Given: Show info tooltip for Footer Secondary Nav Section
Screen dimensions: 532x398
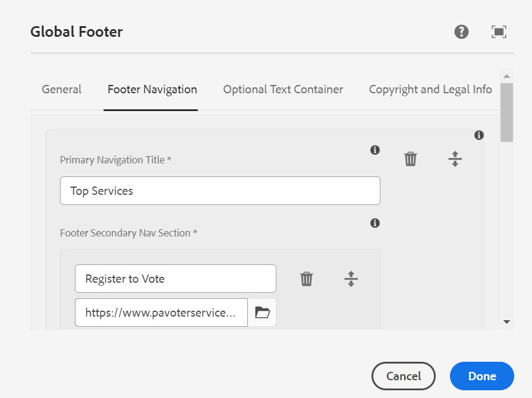Looking at the screenshot, I should pos(375,223).
